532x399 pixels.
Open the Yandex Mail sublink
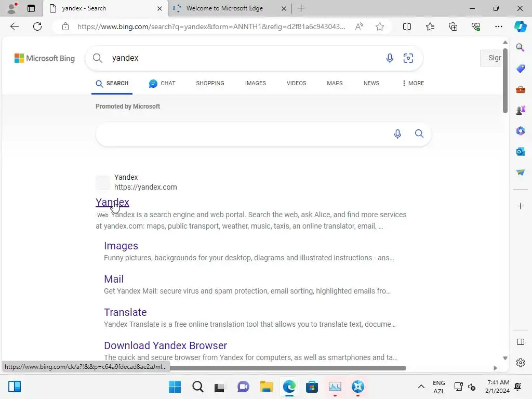coord(114,279)
